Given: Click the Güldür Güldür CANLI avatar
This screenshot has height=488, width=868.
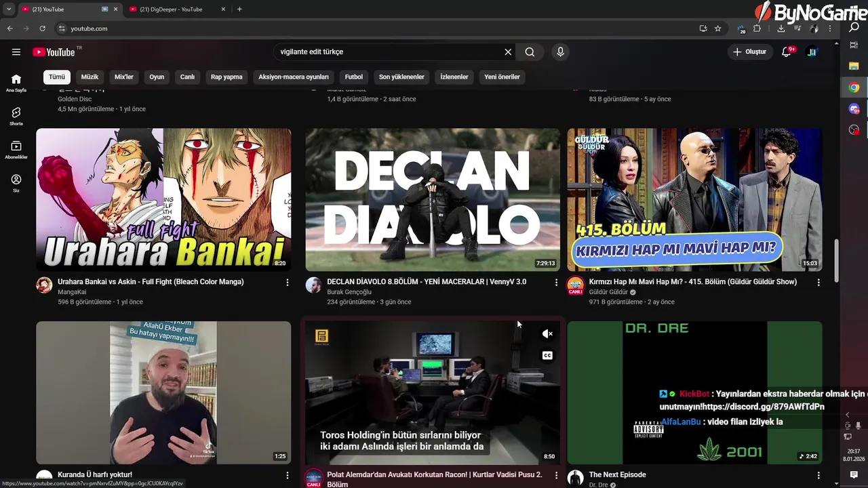Looking at the screenshot, I should (575, 286).
